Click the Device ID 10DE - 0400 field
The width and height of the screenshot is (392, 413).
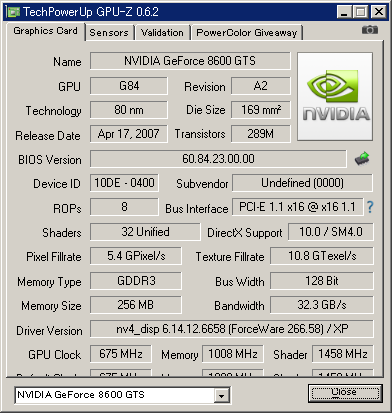124,183
